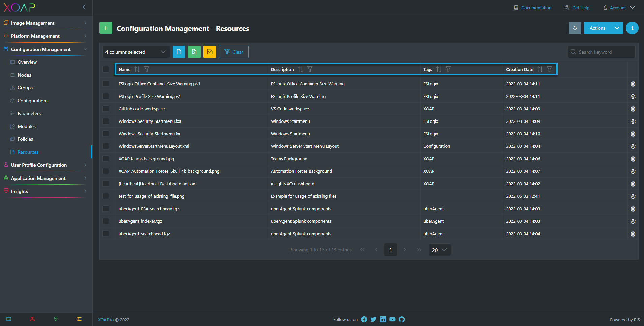The image size is (644, 326).
Task: Click the Clear filters button
Action: (x=234, y=52)
